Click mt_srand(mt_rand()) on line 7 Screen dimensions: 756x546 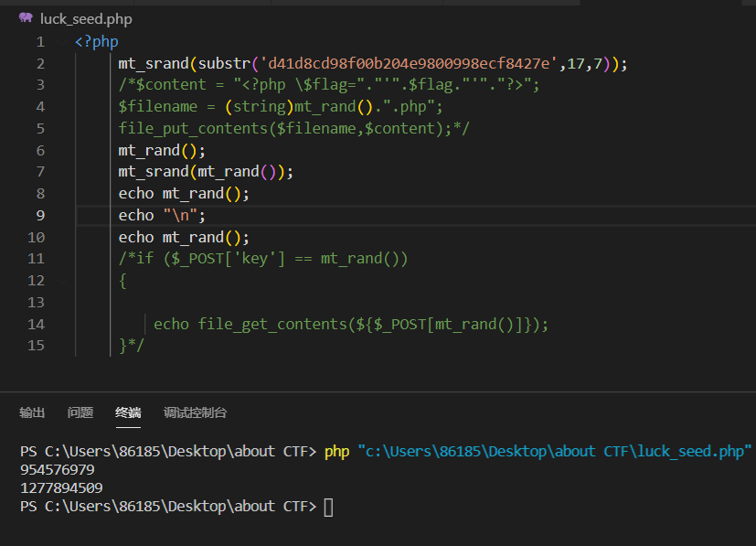(201, 172)
